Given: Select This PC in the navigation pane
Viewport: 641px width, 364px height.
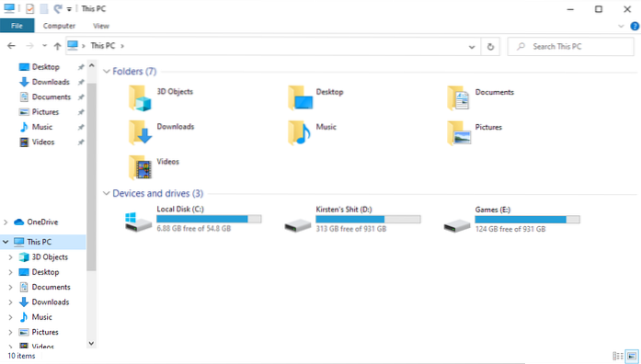Looking at the screenshot, I should click(40, 242).
